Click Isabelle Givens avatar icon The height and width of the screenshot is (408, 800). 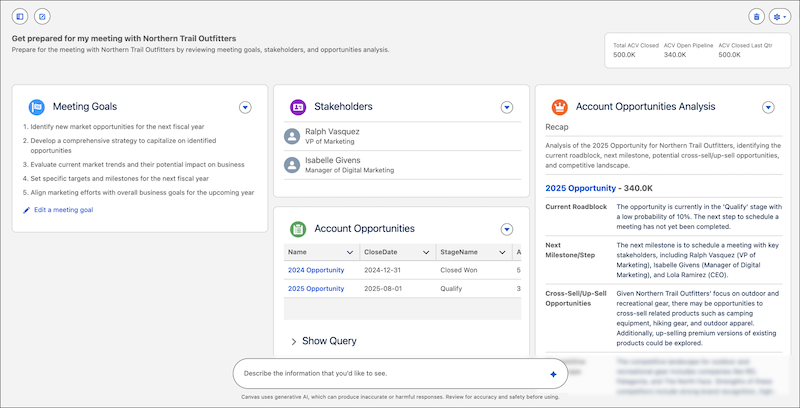click(292, 165)
